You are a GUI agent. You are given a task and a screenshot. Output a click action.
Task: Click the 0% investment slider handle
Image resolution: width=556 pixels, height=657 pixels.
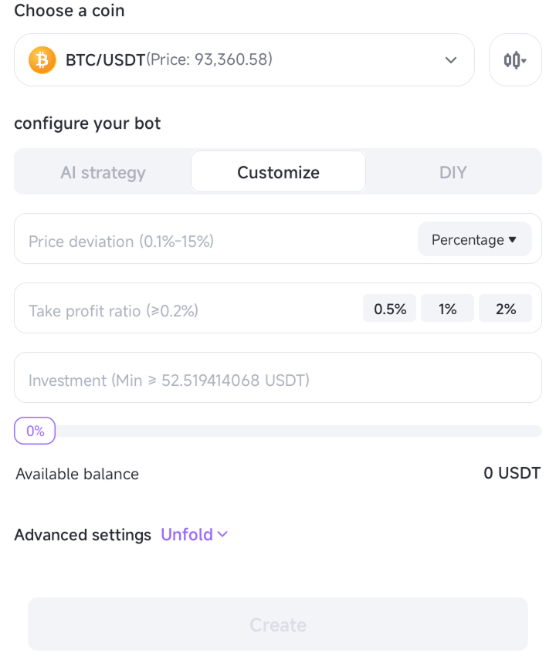pos(35,431)
